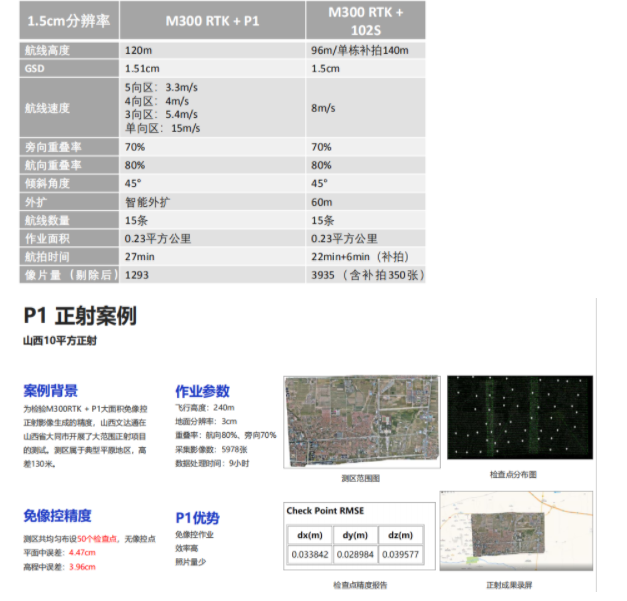Select header cell '1.5cm分辨率'

[x=69, y=20]
